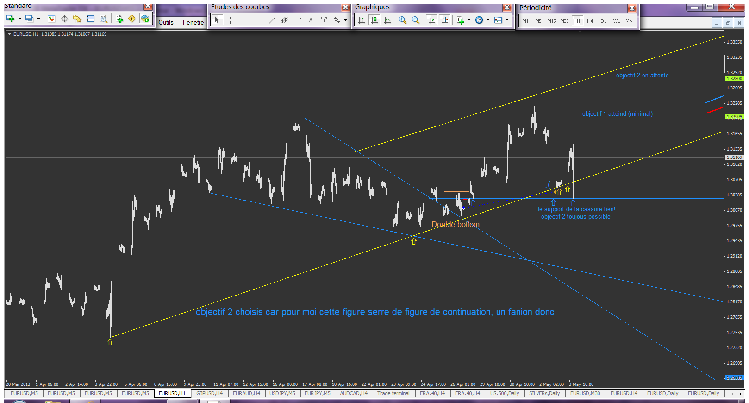Open the Profiles icon in Standard toolbar
The height and width of the screenshot is (403, 749).
[29, 19]
